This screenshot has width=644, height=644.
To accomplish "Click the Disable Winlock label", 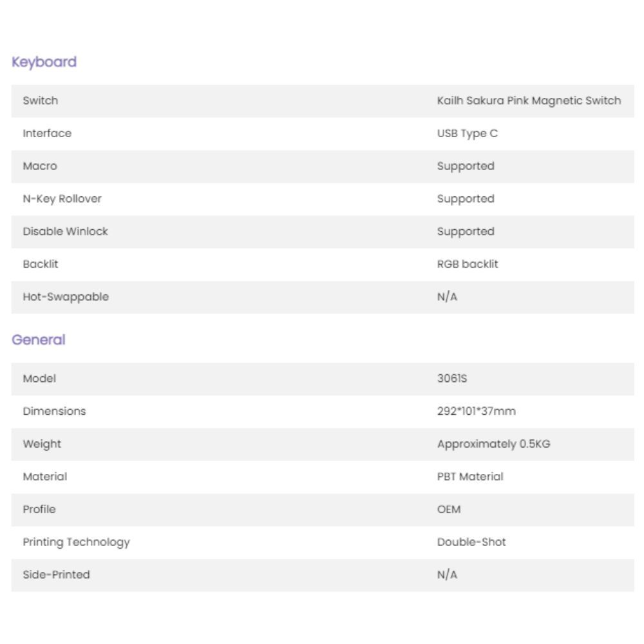I will (x=65, y=232).
